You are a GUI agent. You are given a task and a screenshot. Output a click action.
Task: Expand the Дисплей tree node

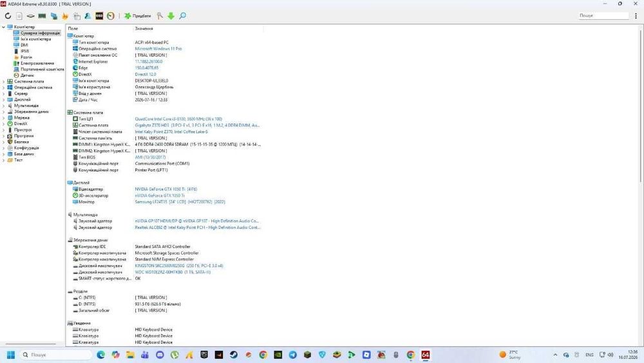pyautogui.click(x=4, y=99)
